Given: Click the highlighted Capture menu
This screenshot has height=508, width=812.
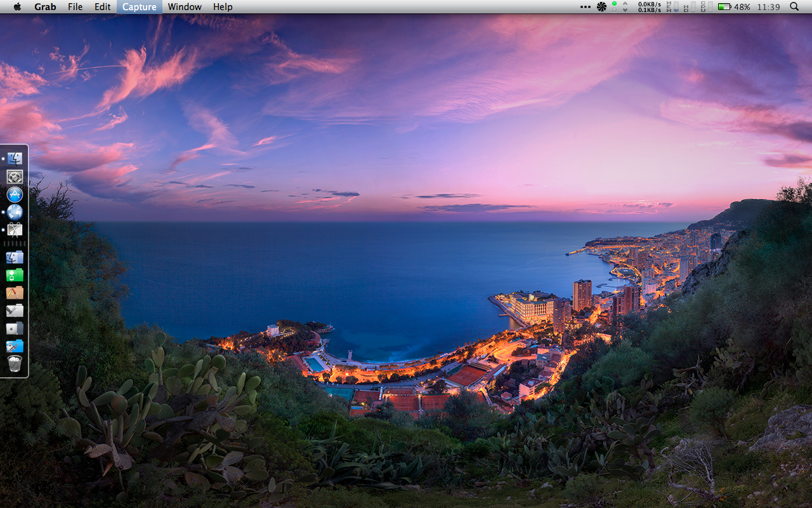Looking at the screenshot, I should (x=139, y=7).
